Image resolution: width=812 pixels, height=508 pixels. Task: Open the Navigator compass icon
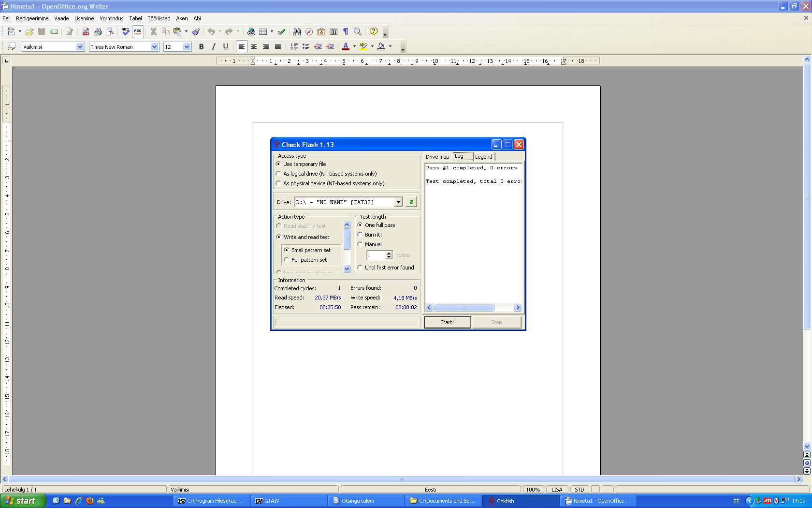pyautogui.click(x=309, y=32)
